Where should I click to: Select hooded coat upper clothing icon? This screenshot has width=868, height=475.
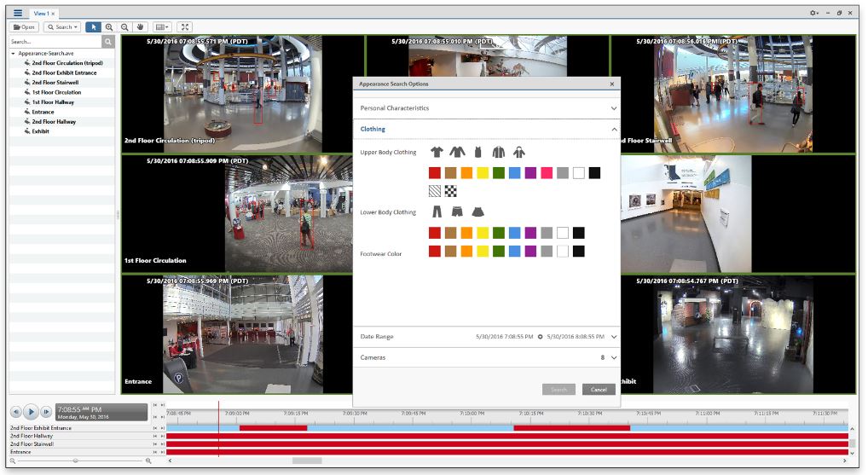[518, 152]
